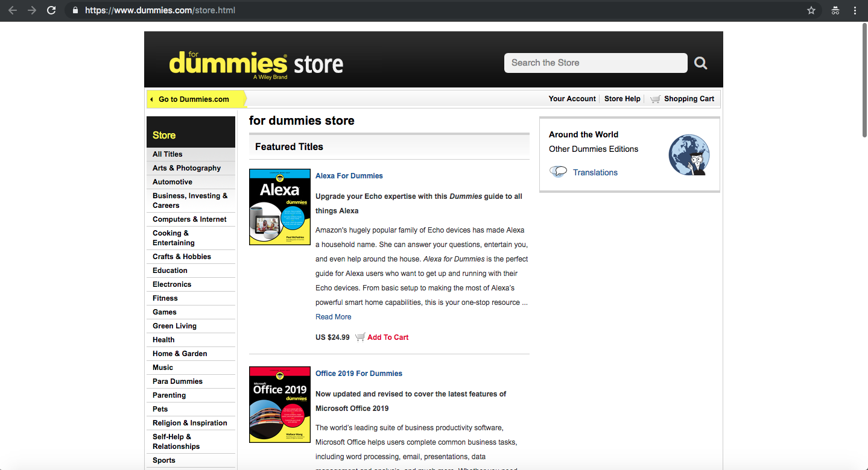Add Alexa For Dummies to cart
Image resolution: width=868 pixels, height=470 pixels.
(388, 337)
